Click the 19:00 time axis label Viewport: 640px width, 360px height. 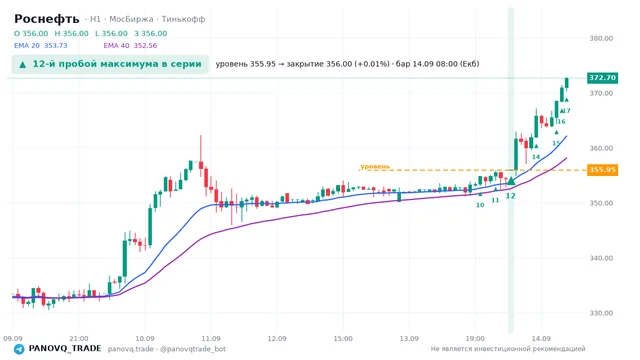coord(475,339)
